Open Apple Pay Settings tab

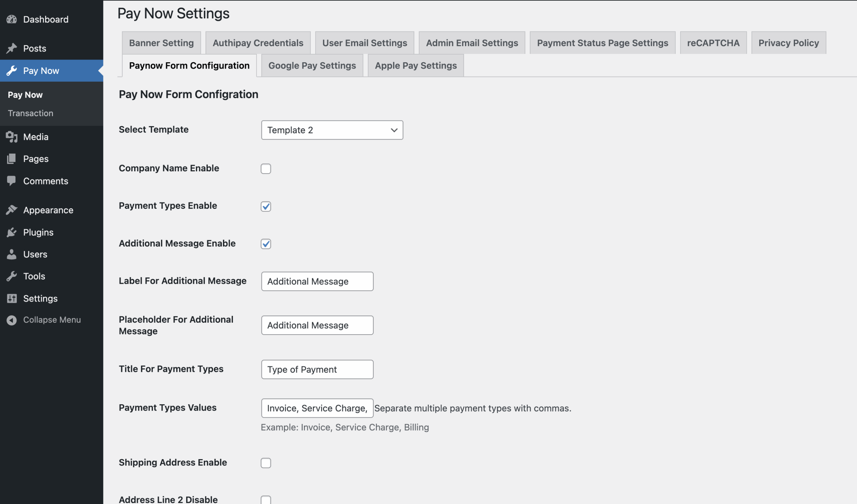[415, 66]
